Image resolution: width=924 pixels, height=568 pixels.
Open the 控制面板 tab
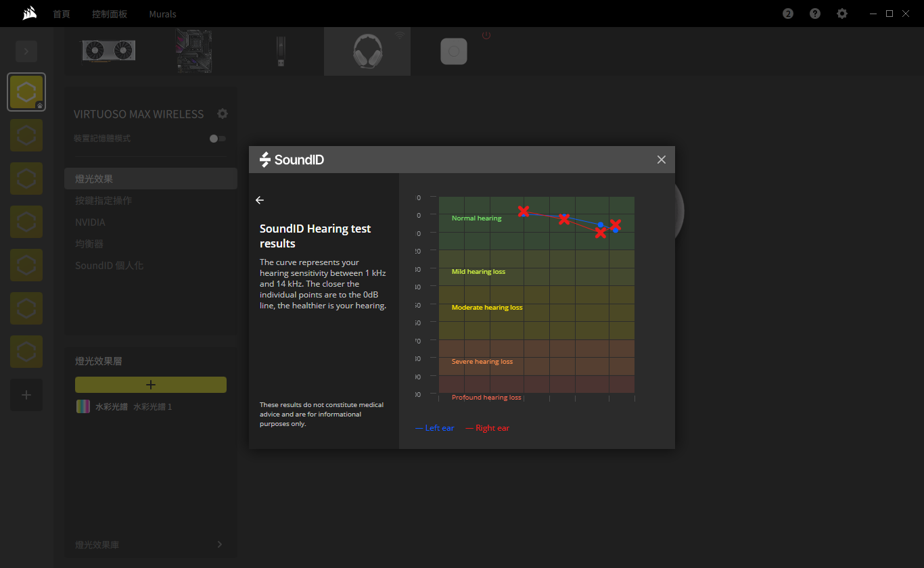tap(110, 14)
